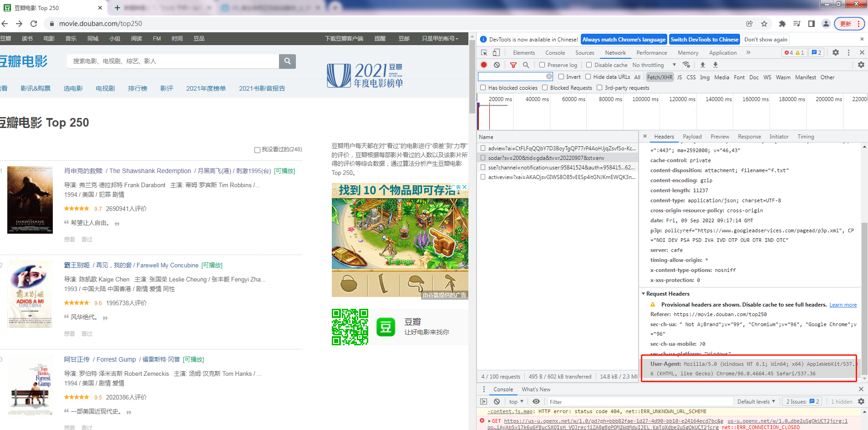The width and height of the screenshot is (868, 430).
Task: Open console drawer three-dot menu
Action: (484, 389)
